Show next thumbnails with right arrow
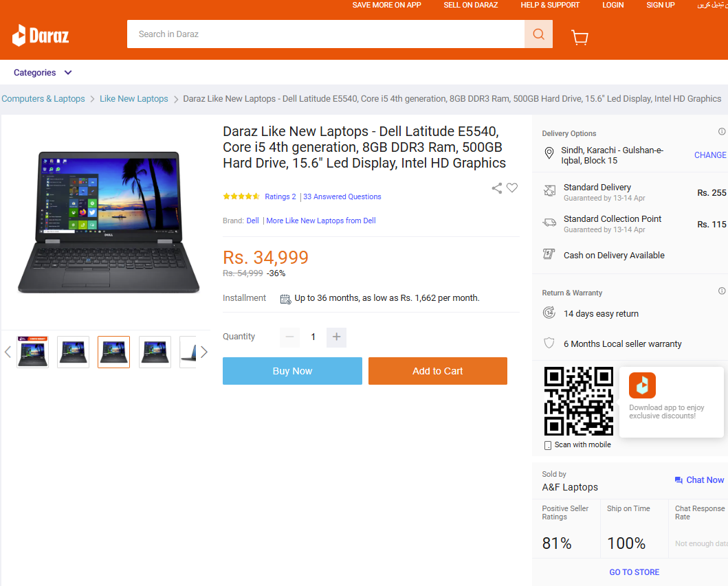This screenshot has height=586, width=728. click(203, 352)
